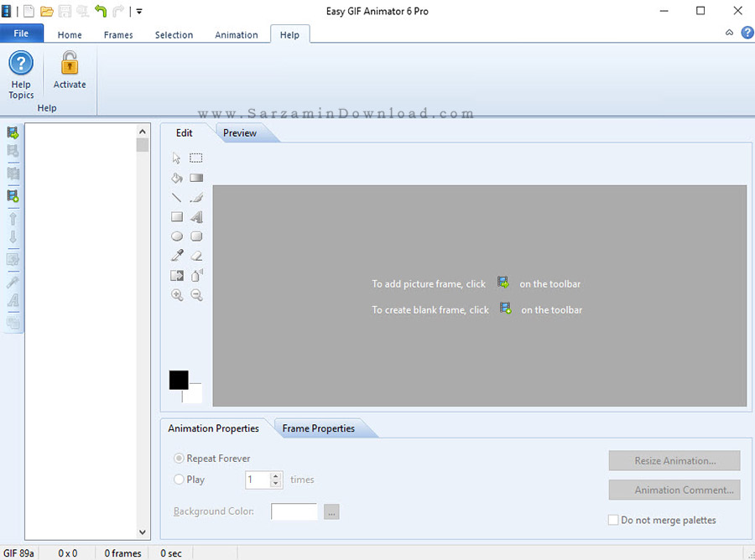Switch to the Frames ribbon tab
This screenshot has height=560, width=755.
tap(118, 34)
